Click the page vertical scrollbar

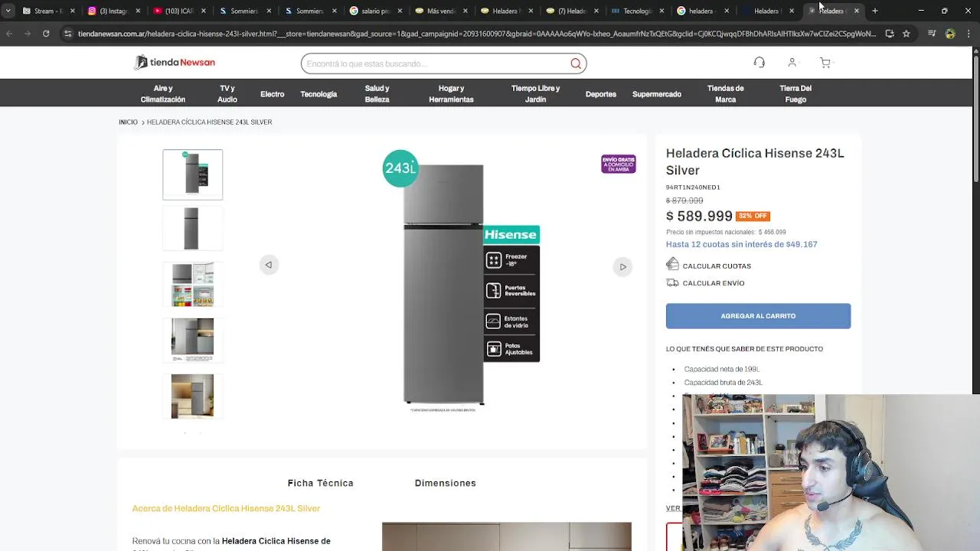tap(975, 115)
